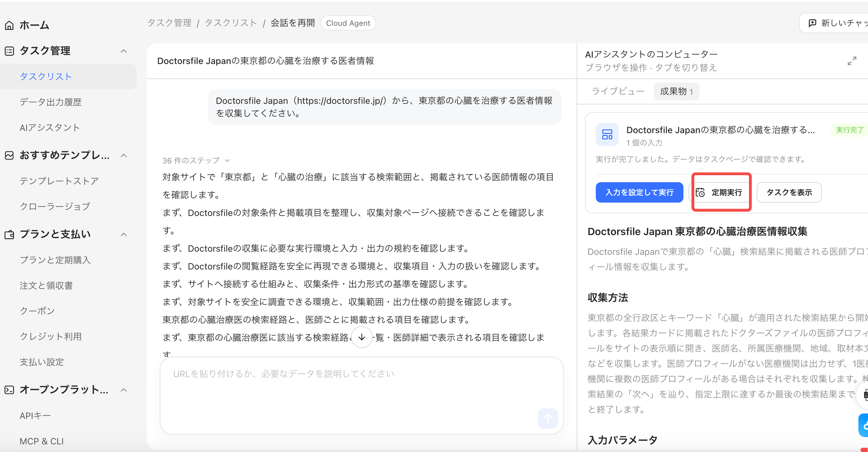This screenshot has width=868, height=452.
Task: Expand the 36 件のステップ dropdown
Action: click(196, 160)
